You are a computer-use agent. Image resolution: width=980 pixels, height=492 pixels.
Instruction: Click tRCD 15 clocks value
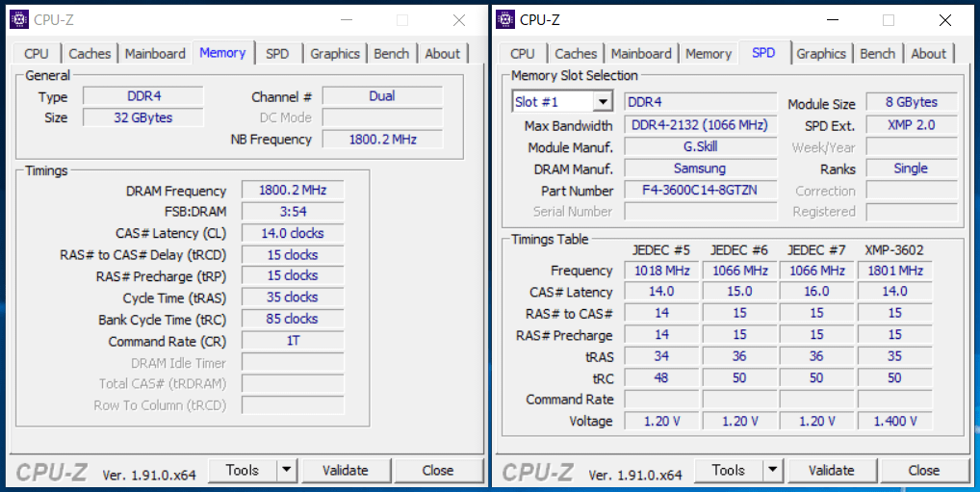coord(293,255)
